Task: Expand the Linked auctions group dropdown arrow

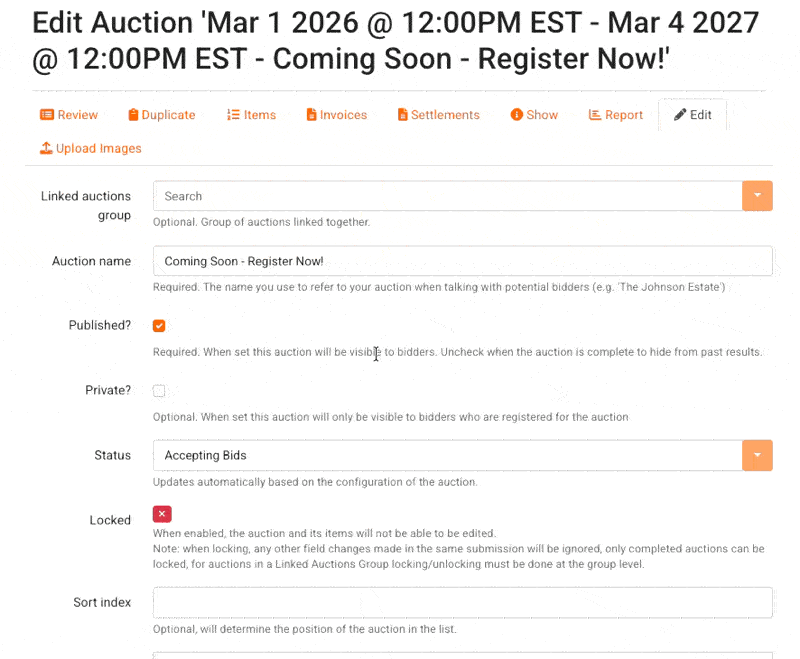Action: 757,196
